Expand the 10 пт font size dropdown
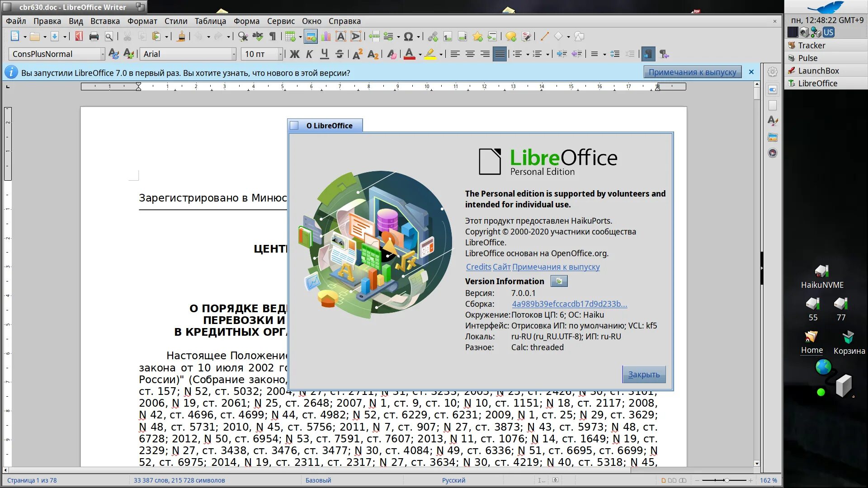868x488 pixels. click(280, 54)
